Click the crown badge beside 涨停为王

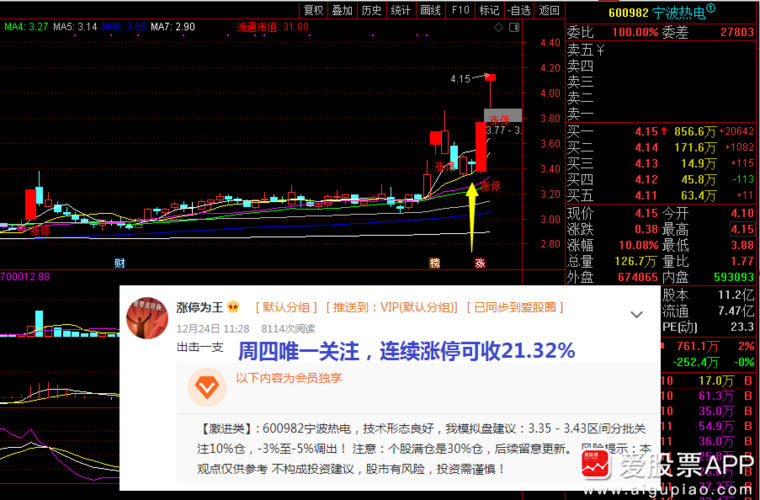point(234,306)
